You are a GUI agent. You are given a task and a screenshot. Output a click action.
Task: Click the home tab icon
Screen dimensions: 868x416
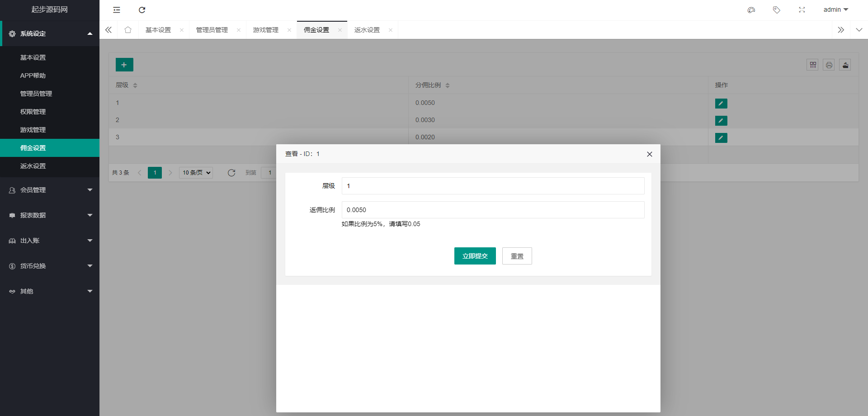pos(128,30)
